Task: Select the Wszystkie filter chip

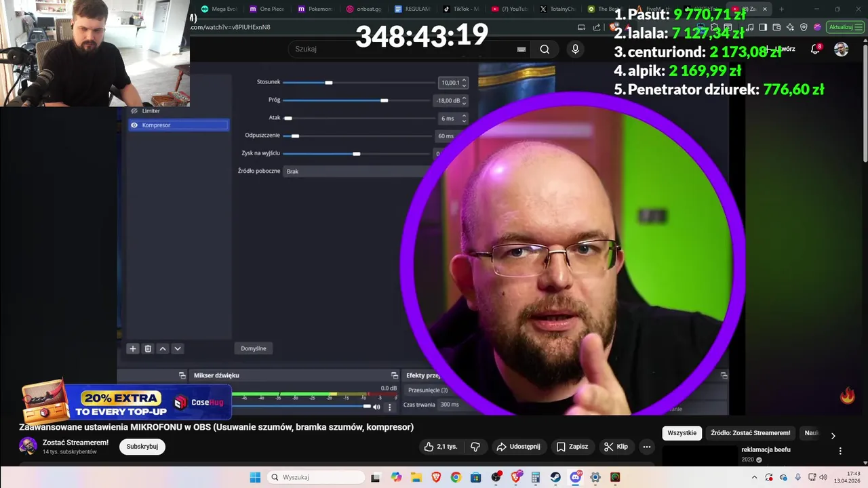Action: (682, 433)
